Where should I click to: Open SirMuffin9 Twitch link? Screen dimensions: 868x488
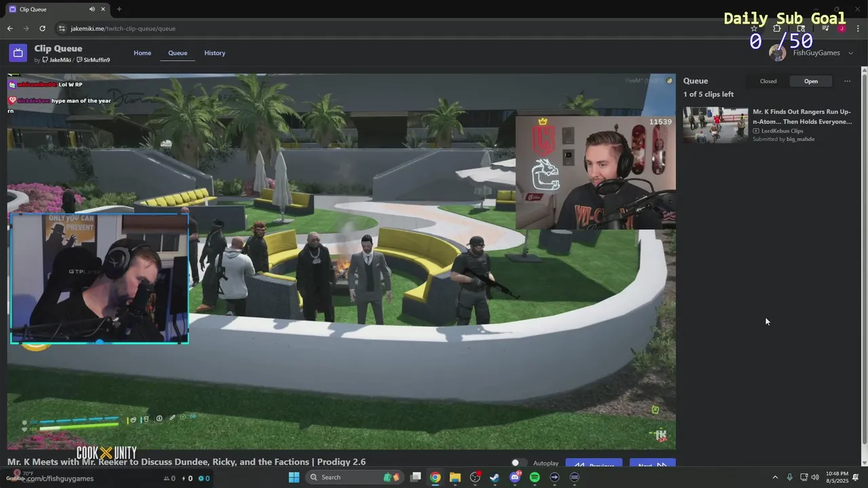tap(93, 60)
